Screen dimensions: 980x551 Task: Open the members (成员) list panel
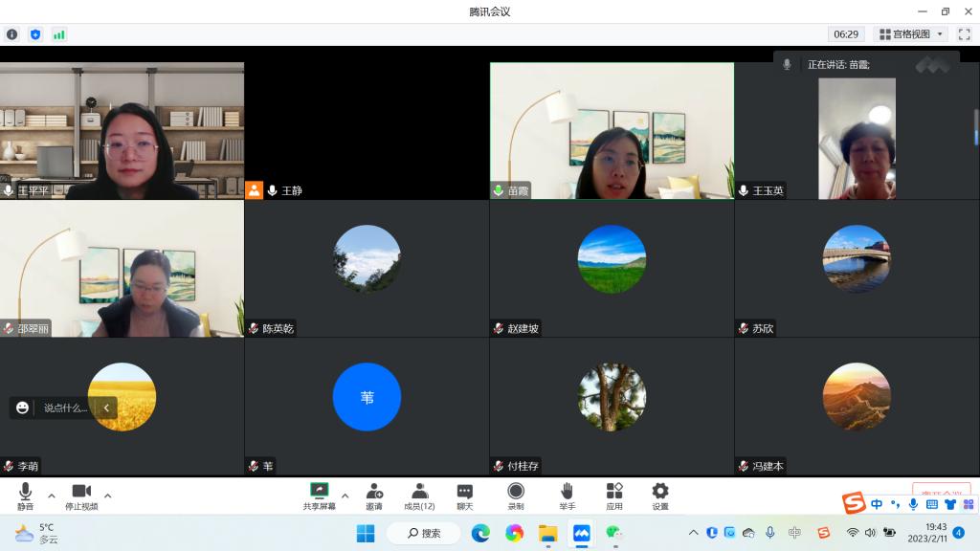419,495
